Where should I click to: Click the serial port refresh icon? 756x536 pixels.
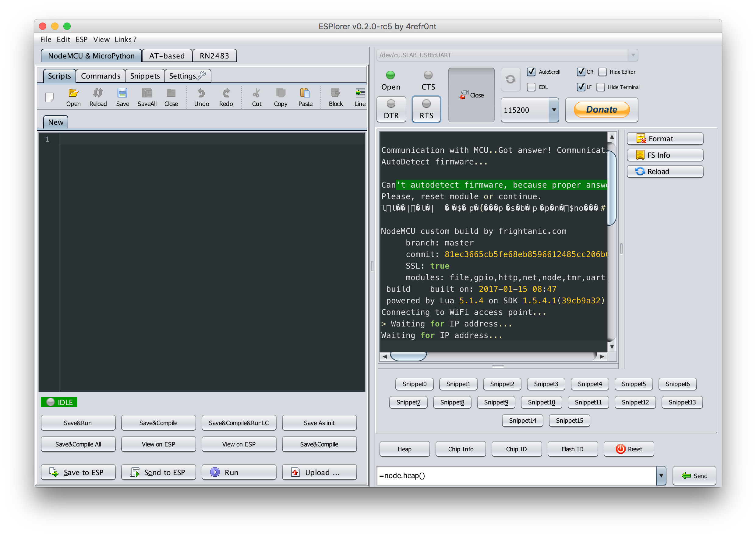pos(510,79)
